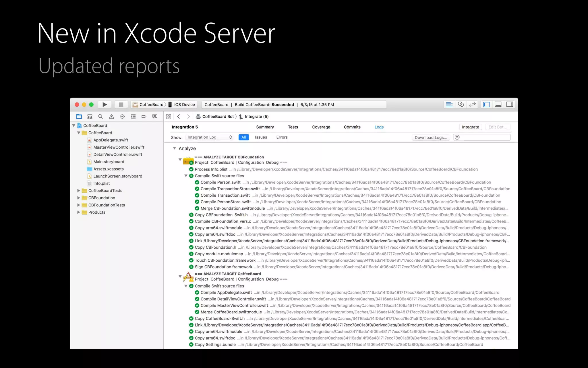Collapse the ANALYZE TARGET CoffeeBoard group
588x368 pixels.
(180, 276)
